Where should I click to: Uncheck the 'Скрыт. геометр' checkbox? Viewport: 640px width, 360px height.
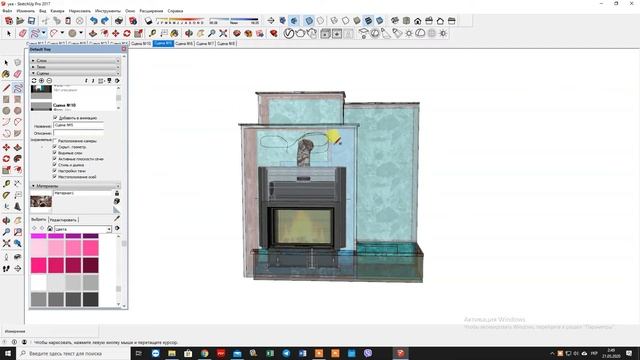[55, 147]
